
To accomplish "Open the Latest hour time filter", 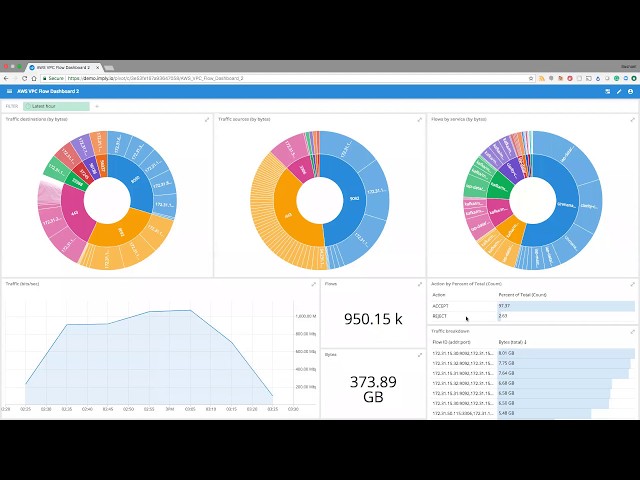I will 56,107.
